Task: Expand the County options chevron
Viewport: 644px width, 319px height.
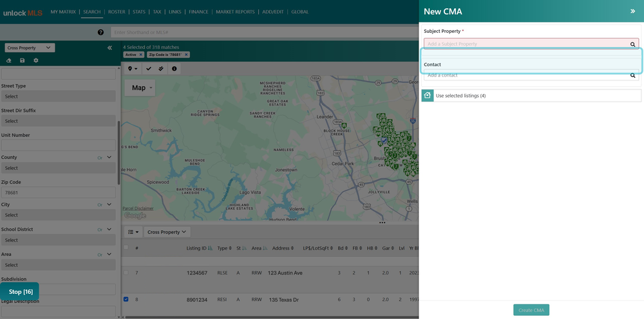Action: [109, 157]
